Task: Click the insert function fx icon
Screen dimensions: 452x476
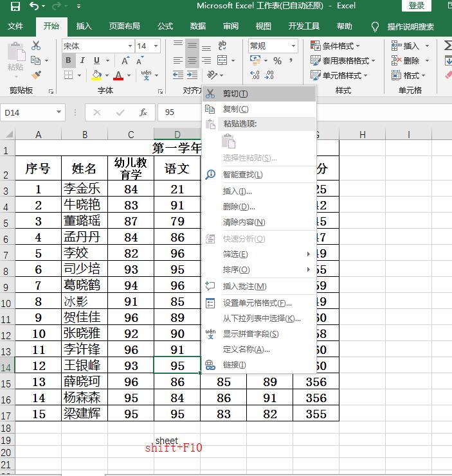Action: (x=143, y=112)
